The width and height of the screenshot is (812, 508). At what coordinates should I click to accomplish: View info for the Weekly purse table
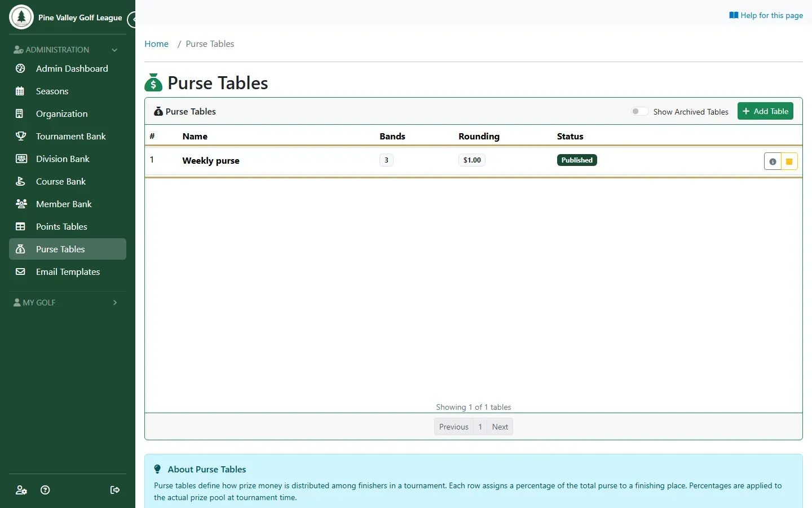pos(773,161)
